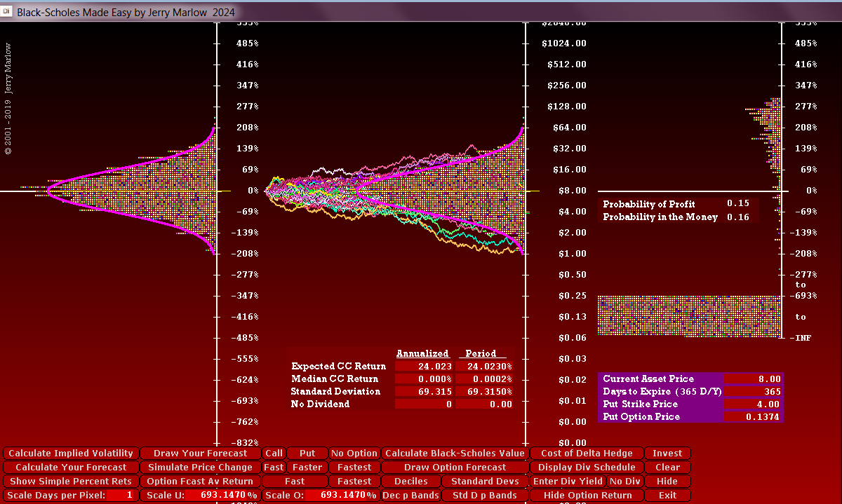Set speed with Fast button beside Faster
Image resolution: width=842 pixels, height=504 pixels.
[274, 468]
